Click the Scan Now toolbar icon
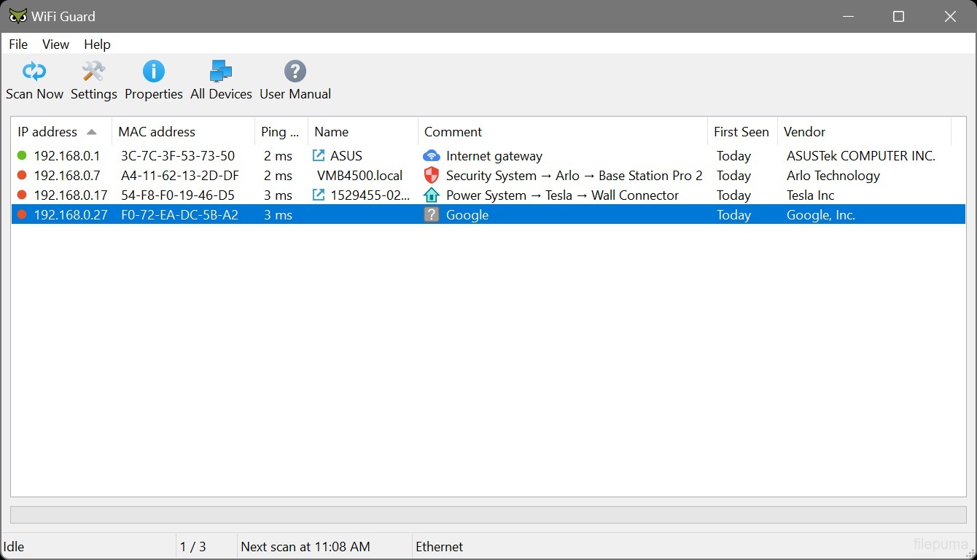Screen dimensions: 977x560 [x=34, y=71]
